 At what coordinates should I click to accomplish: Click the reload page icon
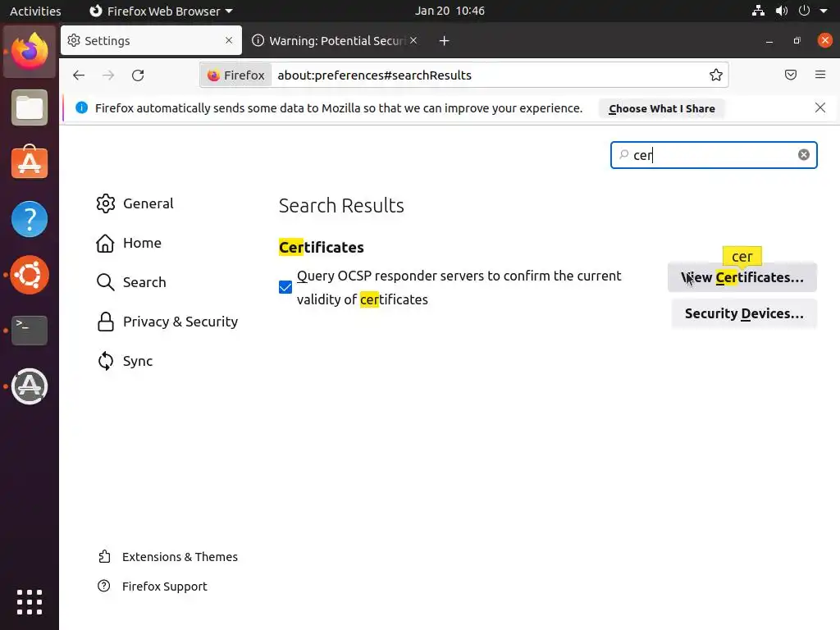(x=138, y=75)
